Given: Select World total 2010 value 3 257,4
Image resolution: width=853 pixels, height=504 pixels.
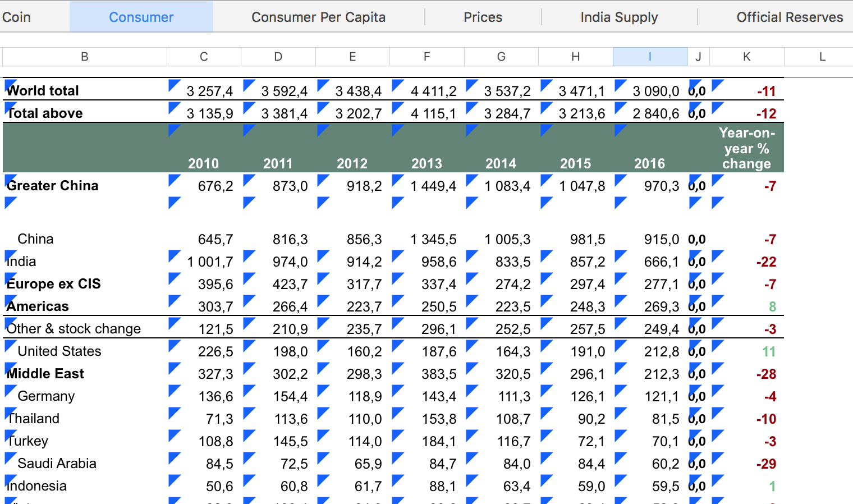Looking at the screenshot, I should 210,91.
